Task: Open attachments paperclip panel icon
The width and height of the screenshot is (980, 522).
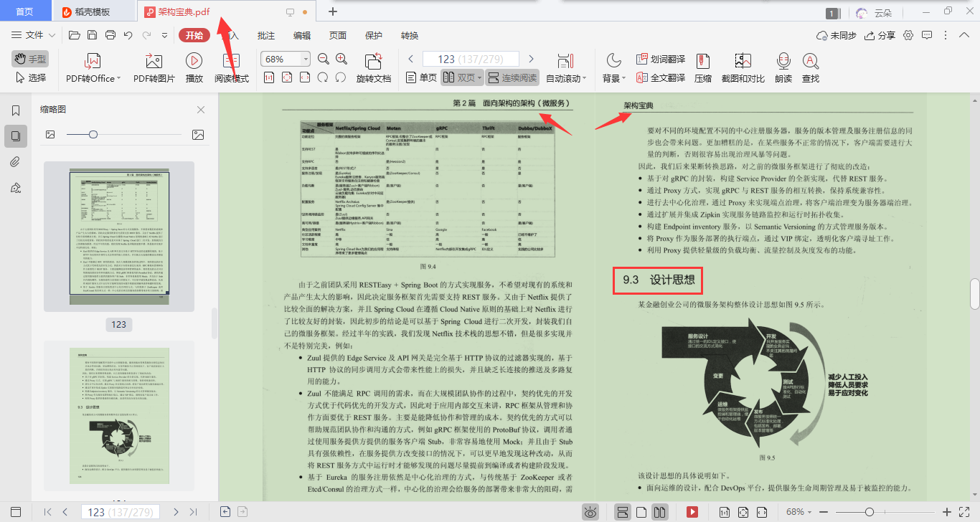Action: tap(16, 161)
